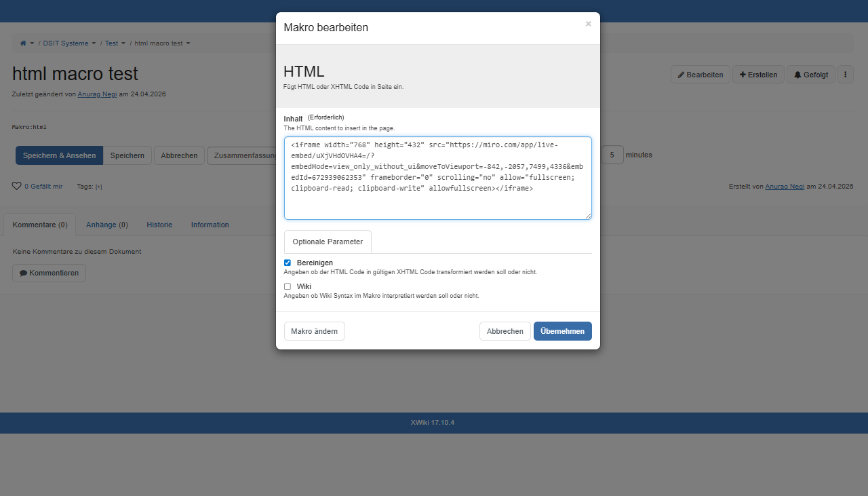Screen dimensions: 868x496
Task: Click the Erstellen plus button
Action: (x=758, y=75)
